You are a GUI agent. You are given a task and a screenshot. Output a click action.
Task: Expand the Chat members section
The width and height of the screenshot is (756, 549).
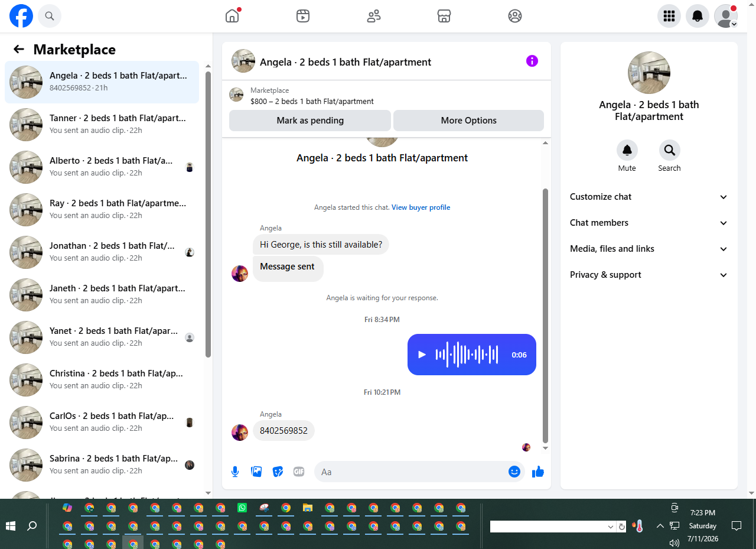click(649, 223)
